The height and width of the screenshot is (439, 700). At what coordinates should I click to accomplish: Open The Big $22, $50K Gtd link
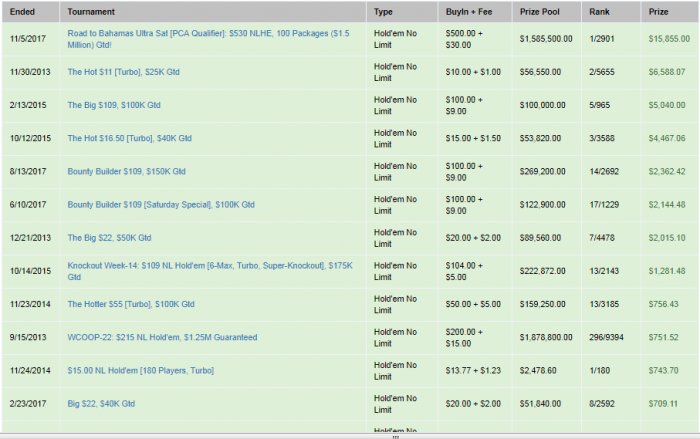click(109, 238)
